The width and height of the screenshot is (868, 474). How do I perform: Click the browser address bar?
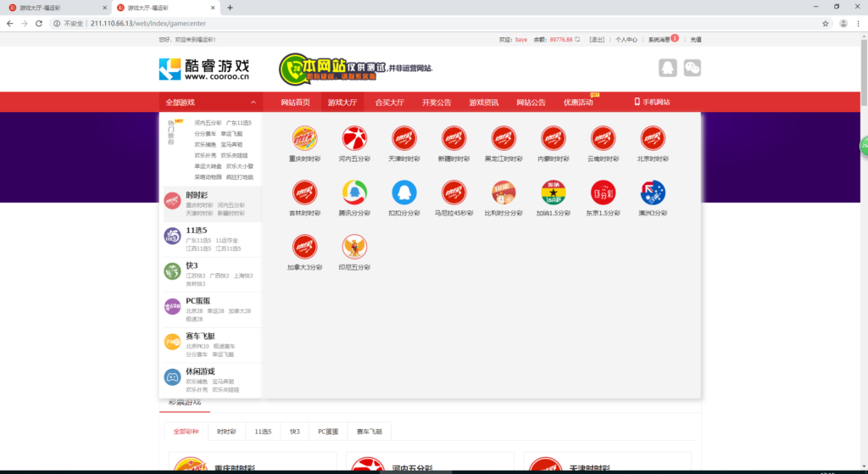(x=424, y=23)
